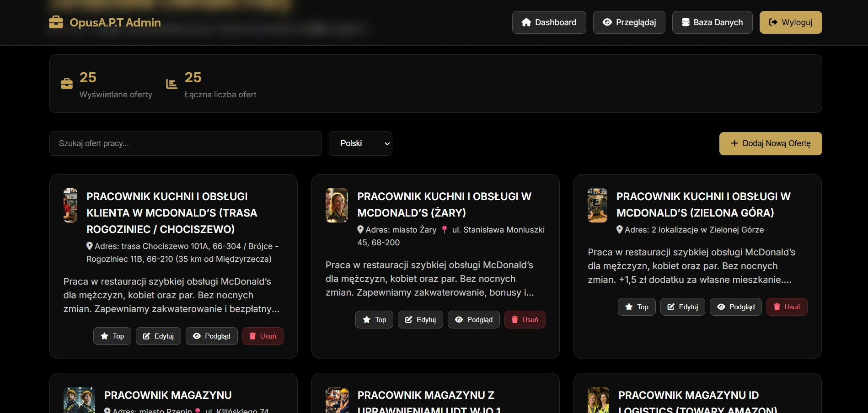The image size is (868, 413).
Task: Open thumbnail of the McDonald's Żary offer
Action: pos(337,206)
